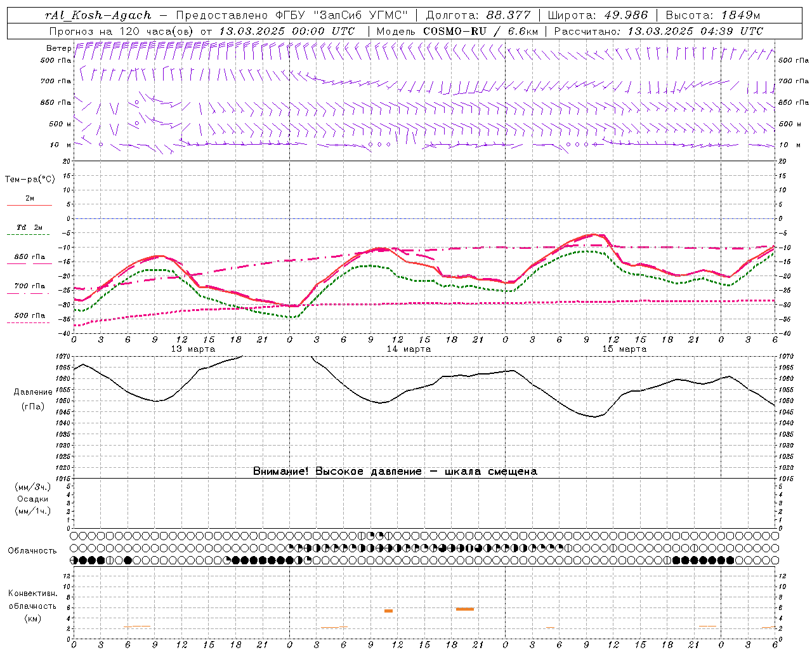Image resolution: width=812 pixels, height=650 pixels.
Task: Click the 14 марта date label
Action: pos(409,349)
